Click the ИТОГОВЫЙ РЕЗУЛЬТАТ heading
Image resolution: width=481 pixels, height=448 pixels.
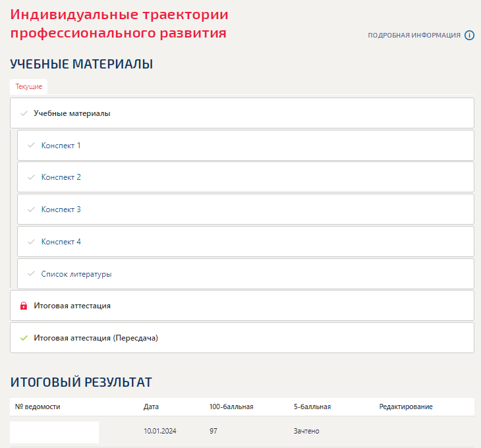pos(81,382)
